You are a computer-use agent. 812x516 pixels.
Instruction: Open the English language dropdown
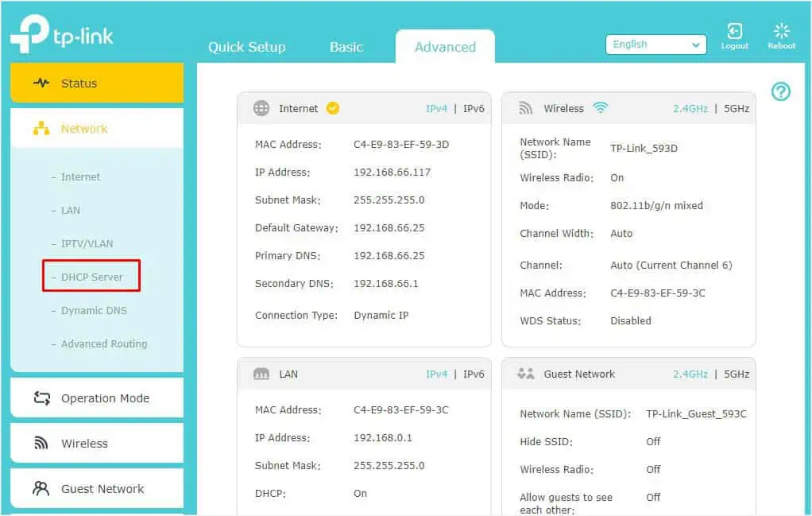(x=655, y=45)
